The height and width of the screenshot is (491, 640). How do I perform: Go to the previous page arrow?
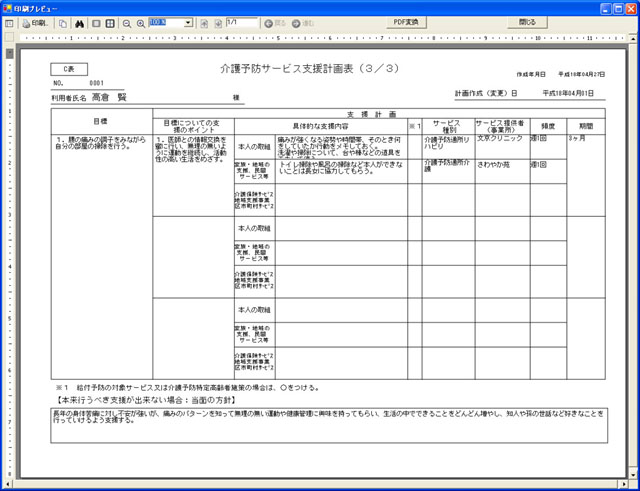pos(204,22)
